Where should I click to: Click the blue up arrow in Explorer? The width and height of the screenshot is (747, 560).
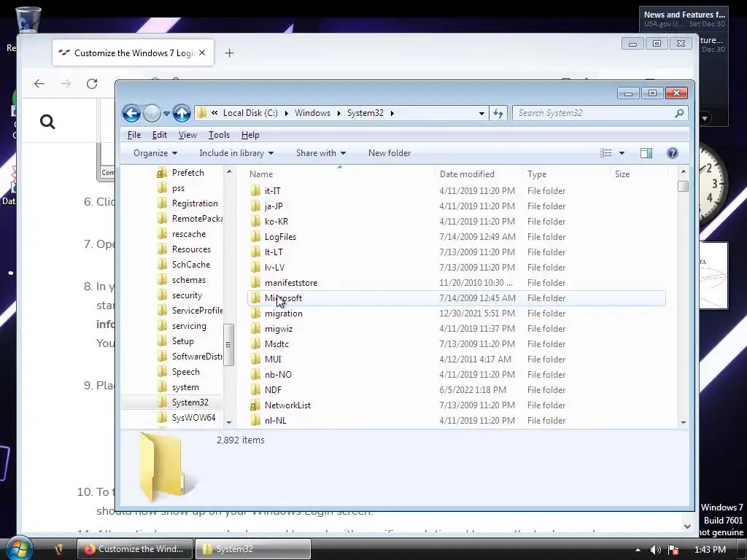(x=182, y=113)
